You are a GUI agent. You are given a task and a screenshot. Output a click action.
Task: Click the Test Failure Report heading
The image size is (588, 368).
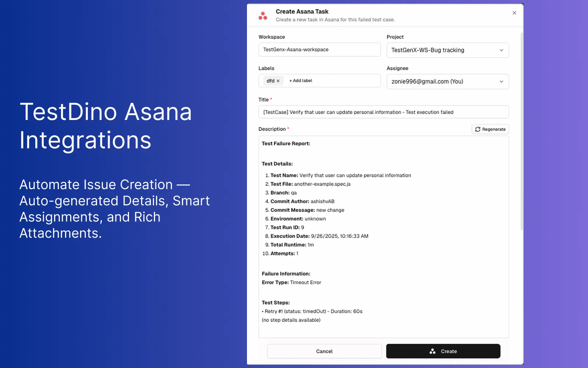coord(286,144)
